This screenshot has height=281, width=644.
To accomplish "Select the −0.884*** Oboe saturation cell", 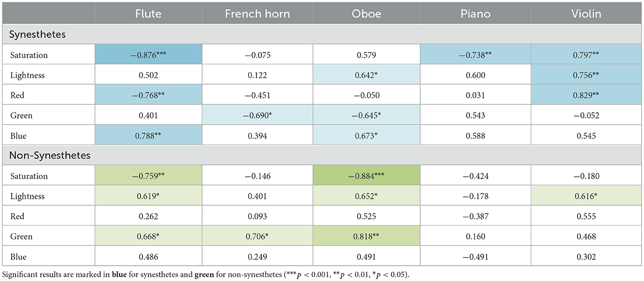I will pos(366,176).
